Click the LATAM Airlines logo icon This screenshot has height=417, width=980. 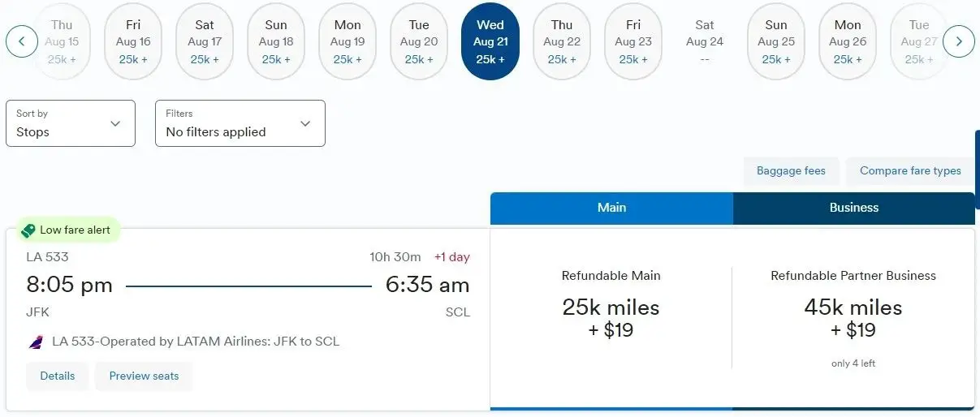tap(36, 342)
